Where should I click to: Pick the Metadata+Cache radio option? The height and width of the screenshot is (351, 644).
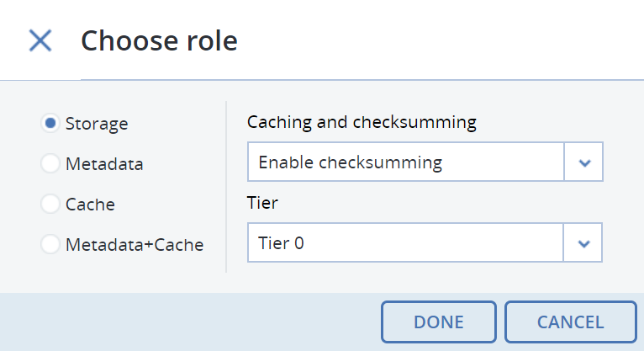(x=50, y=245)
